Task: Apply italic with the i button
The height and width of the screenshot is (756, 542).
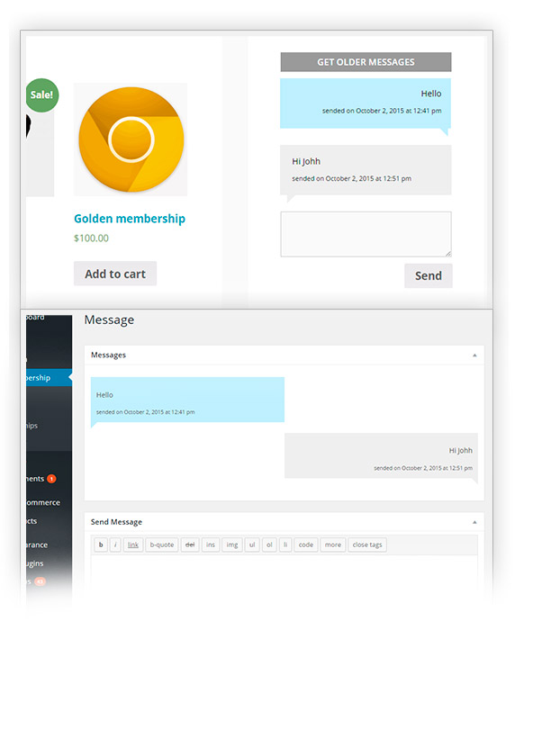Action: pyautogui.click(x=115, y=544)
